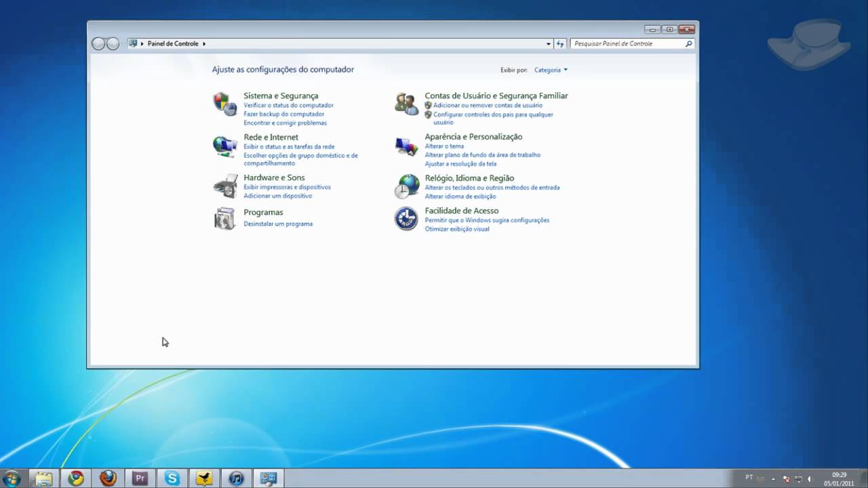Open the Hardware e Sons printer icon

(225, 186)
